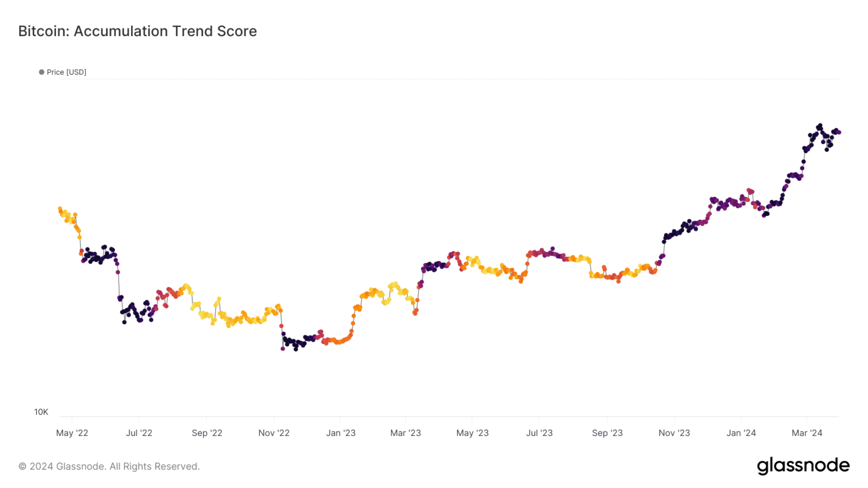This screenshot has height=488, width=868.
Task: Select the Nov '23 x-axis label
Action: (674, 433)
